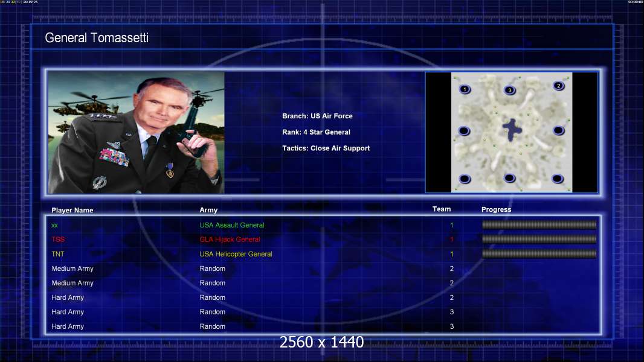
Task: Click the unnumbered left-middle start position marker
Action: click(464, 131)
